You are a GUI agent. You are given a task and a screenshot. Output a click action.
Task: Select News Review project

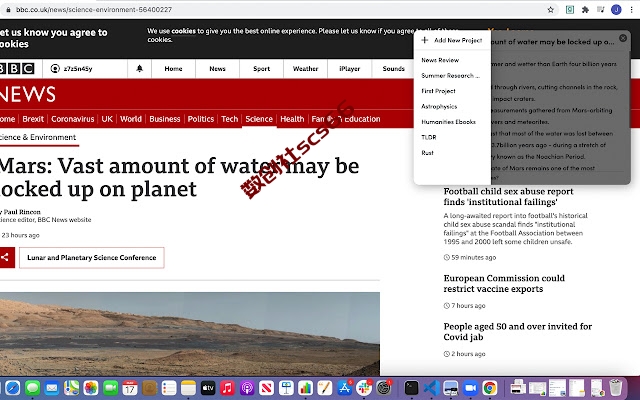(440, 60)
